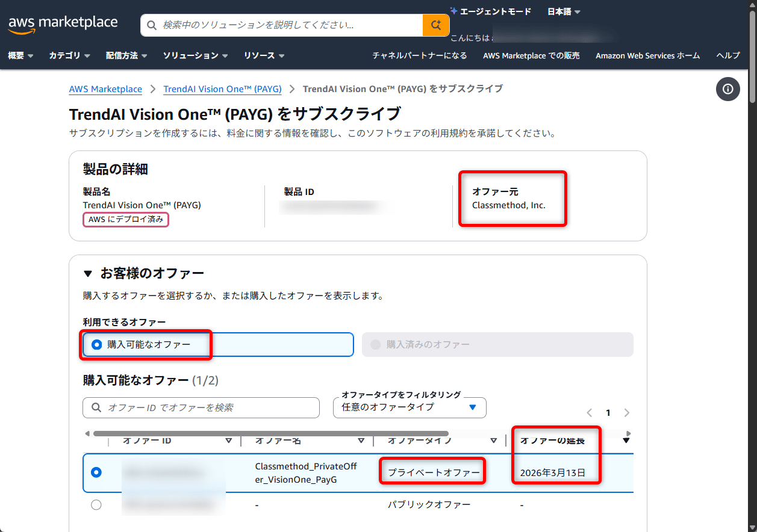Select the public offer row radio

(96, 505)
